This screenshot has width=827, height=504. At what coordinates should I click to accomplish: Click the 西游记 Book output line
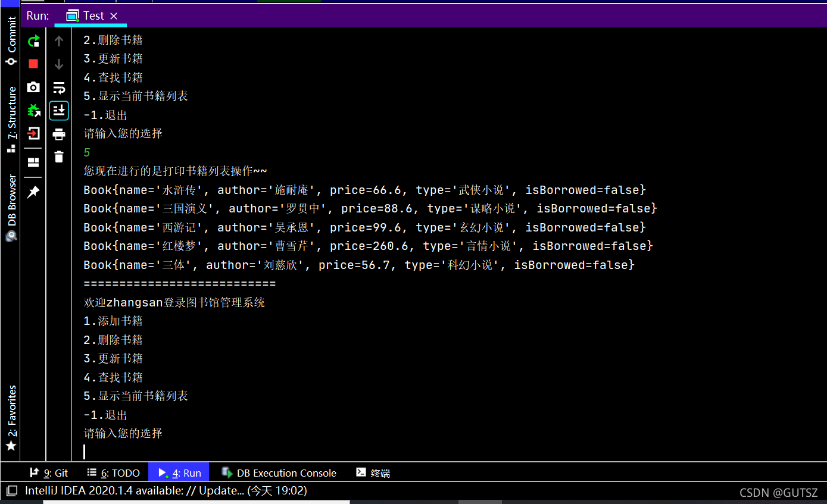pyautogui.click(x=364, y=227)
